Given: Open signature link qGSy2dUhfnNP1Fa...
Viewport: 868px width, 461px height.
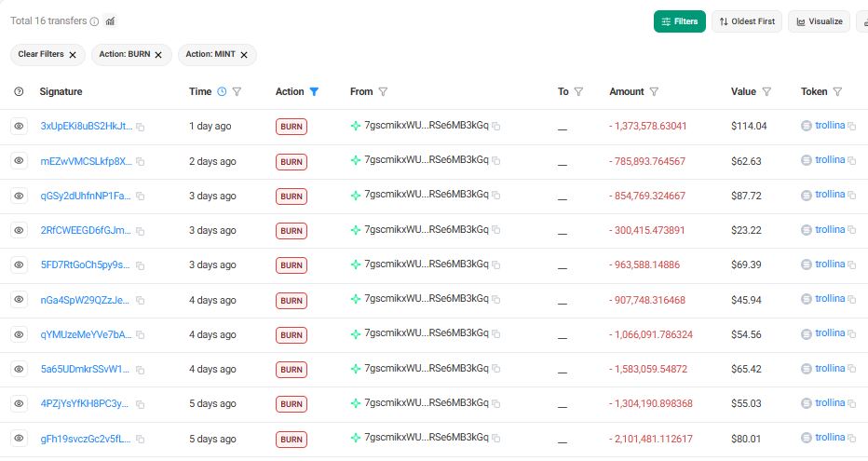Looking at the screenshot, I should 86,196.
